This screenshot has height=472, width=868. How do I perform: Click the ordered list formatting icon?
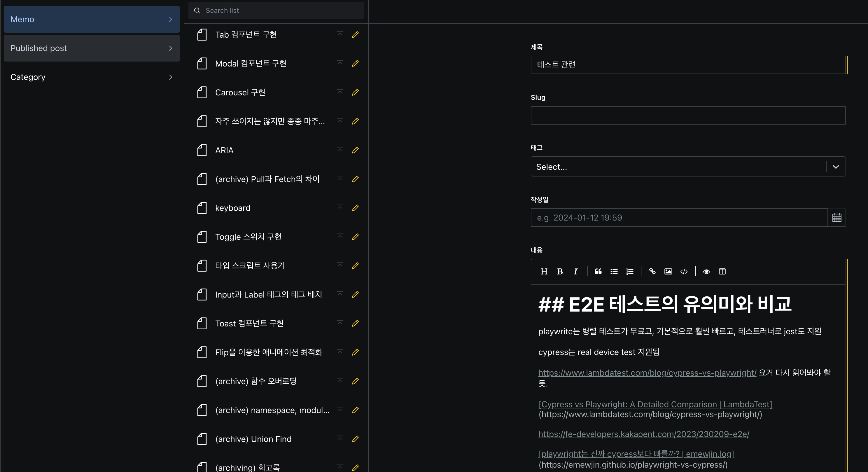pyautogui.click(x=630, y=272)
